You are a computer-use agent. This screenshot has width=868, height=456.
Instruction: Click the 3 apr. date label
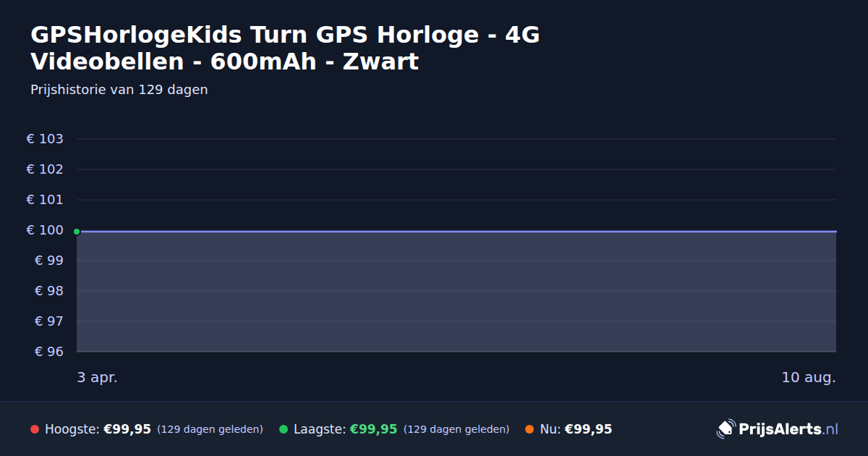[98, 377]
